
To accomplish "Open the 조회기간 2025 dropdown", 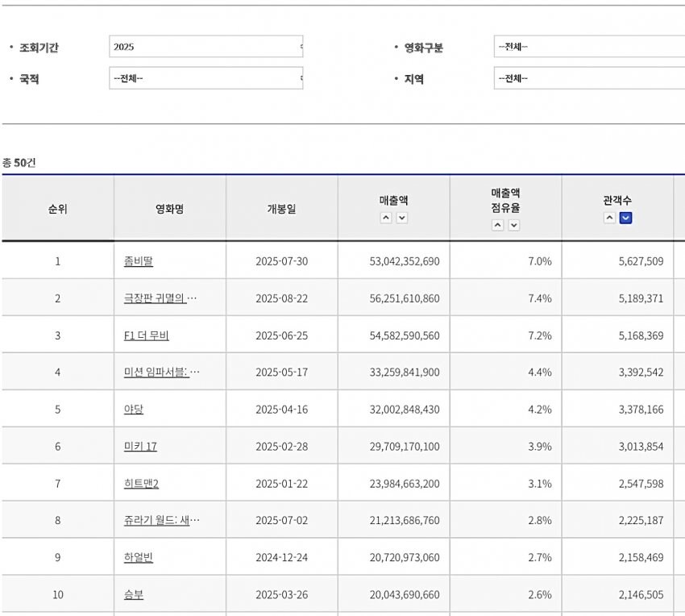I will coord(205,47).
